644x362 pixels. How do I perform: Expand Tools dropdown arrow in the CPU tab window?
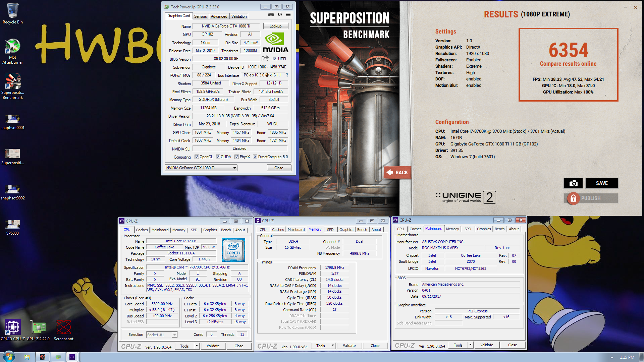pyautogui.click(x=197, y=346)
